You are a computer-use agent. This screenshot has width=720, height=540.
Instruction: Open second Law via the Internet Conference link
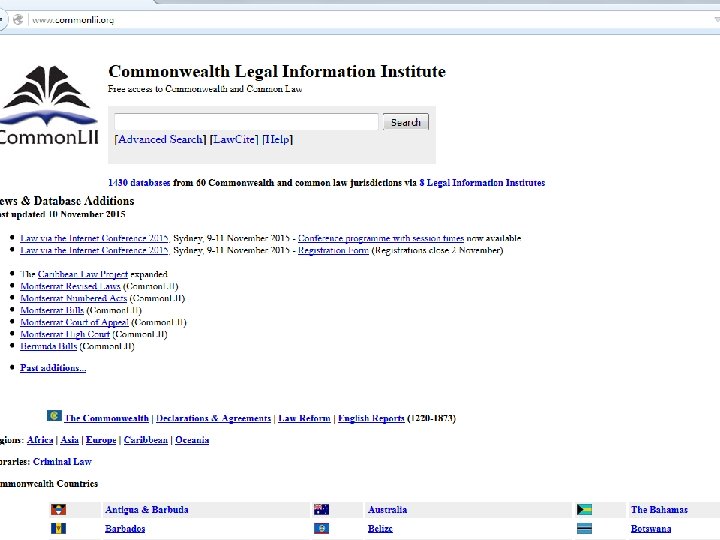[x=95, y=250]
